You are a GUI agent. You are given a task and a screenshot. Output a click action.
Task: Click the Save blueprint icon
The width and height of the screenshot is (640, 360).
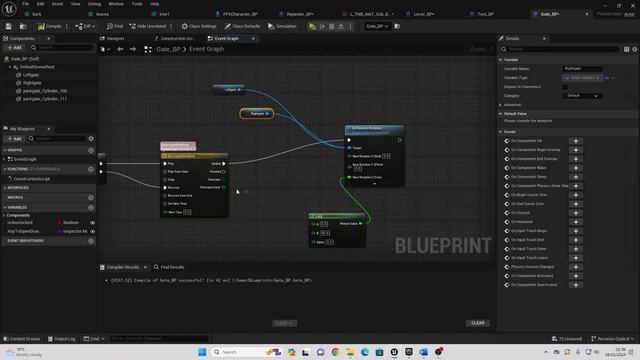click(9, 26)
